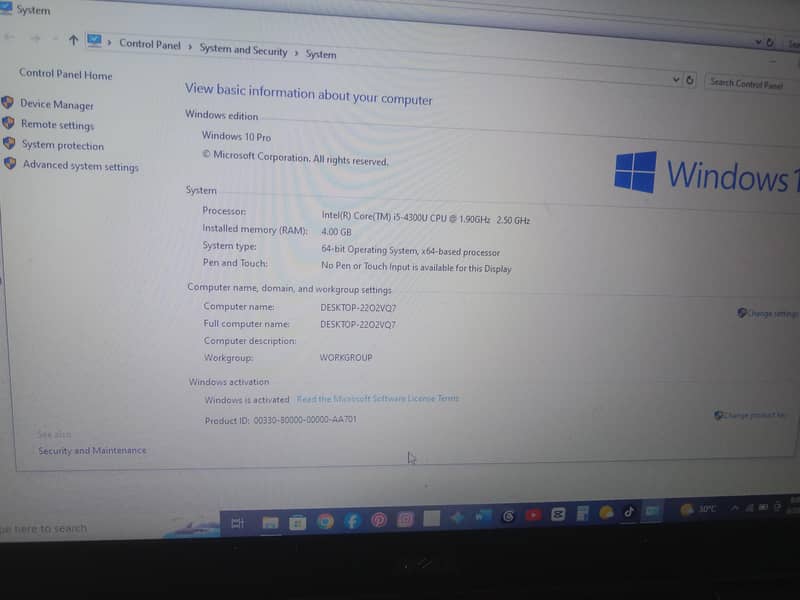Read the Microsoft Software License Terms

coord(378,398)
